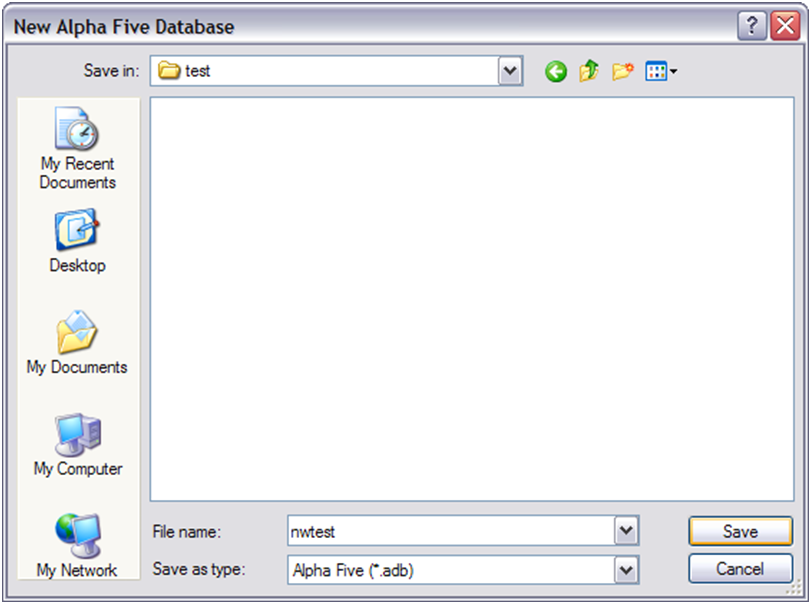Click the bottom-right resize grip of the dialog
Image resolution: width=811 pixels, height=604 pixels.
(794, 588)
